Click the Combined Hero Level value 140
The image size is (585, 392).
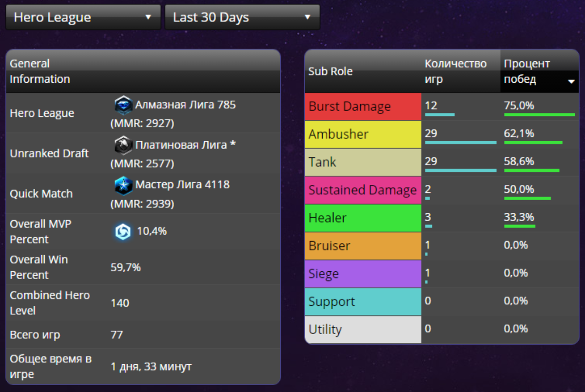coord(120,303)
